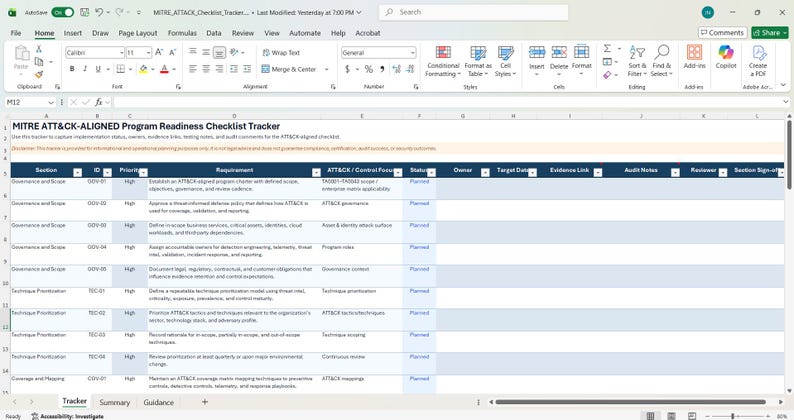The height and width of the screenshot is (420, 794).
Task: Click the Cut scissors icon
Action: [39, 49]
